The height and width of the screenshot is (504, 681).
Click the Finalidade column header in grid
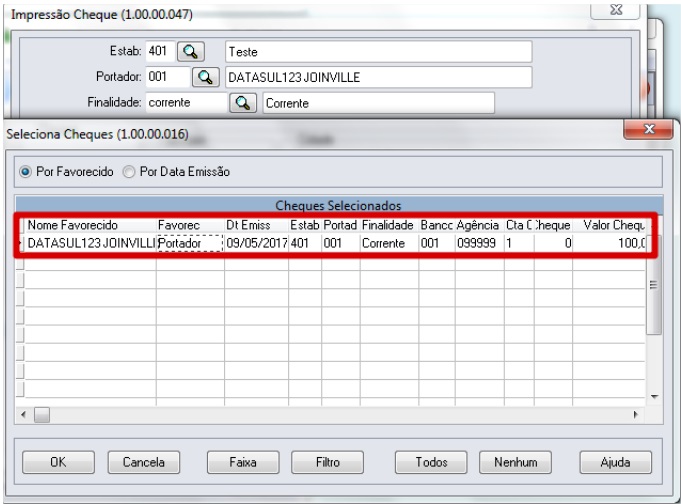click(x=389, y=225)
